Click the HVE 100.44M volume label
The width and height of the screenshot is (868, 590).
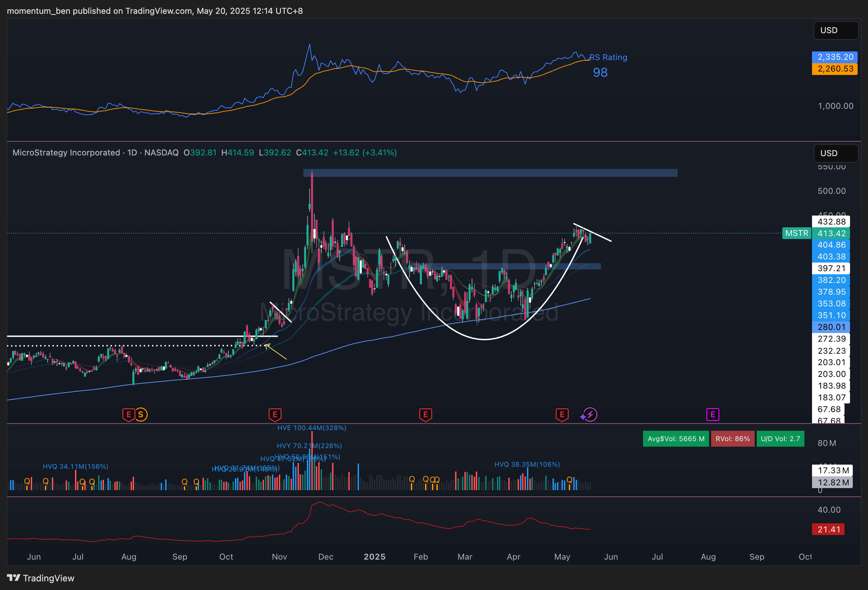pyautogui.click(x=311, y=428)
